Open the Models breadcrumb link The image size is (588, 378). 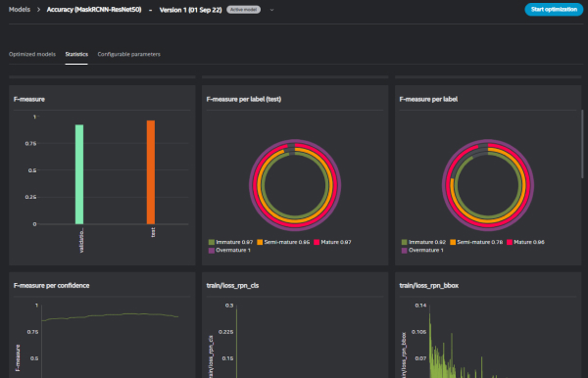[20, 10]
